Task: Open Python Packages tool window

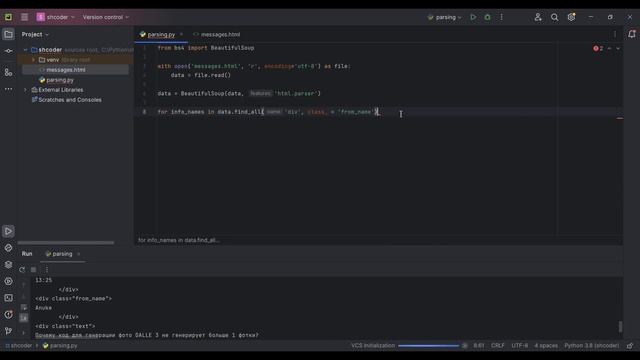Action: tap(8, 264)
